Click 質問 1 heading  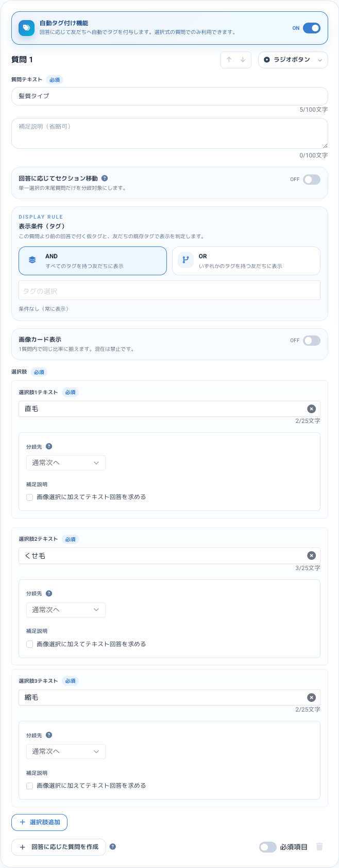point(22,60)
